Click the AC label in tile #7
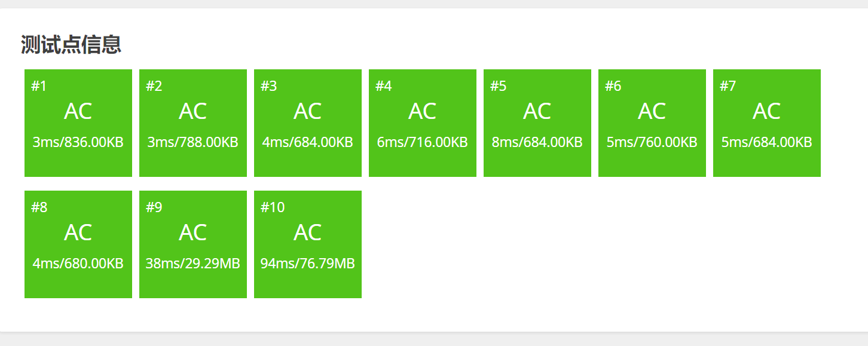 tap(767, 112)
